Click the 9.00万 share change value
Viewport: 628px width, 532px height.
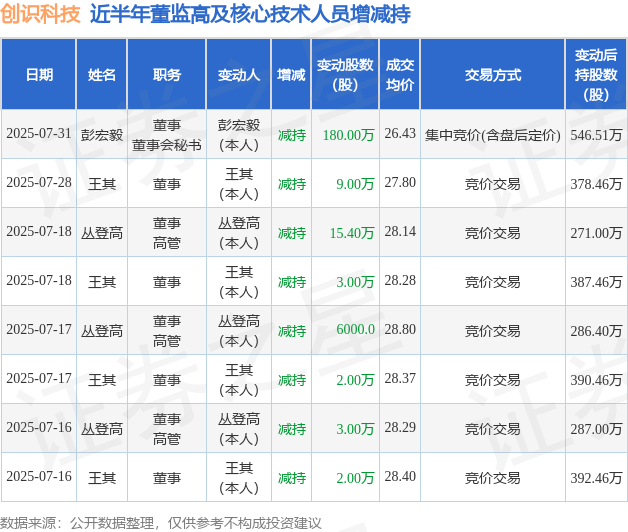pos(355,184)
